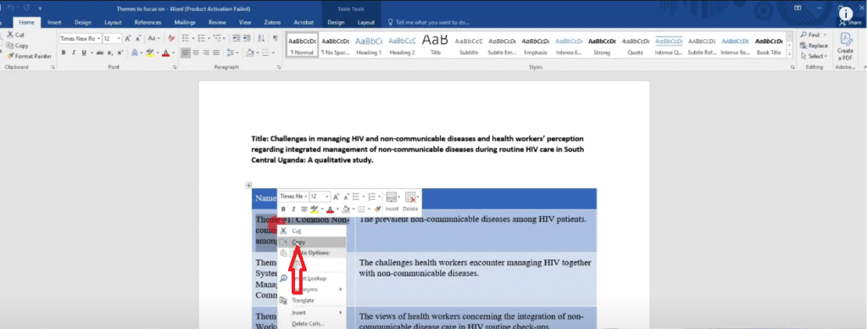Click Grow Font icon in the mini toolbar

pyautogui.click(x=336, y=197)
